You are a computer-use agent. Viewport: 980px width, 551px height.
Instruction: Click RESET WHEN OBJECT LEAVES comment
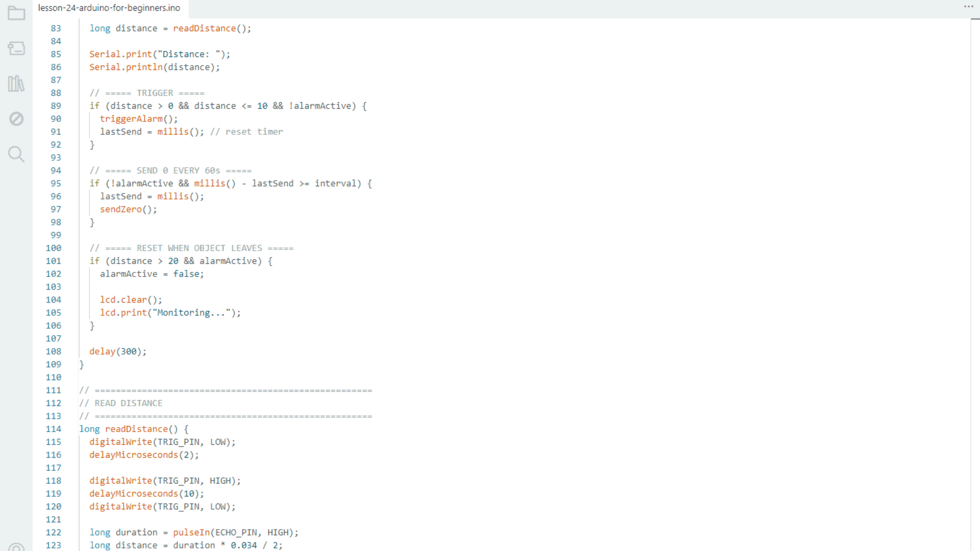coord(191,248)
